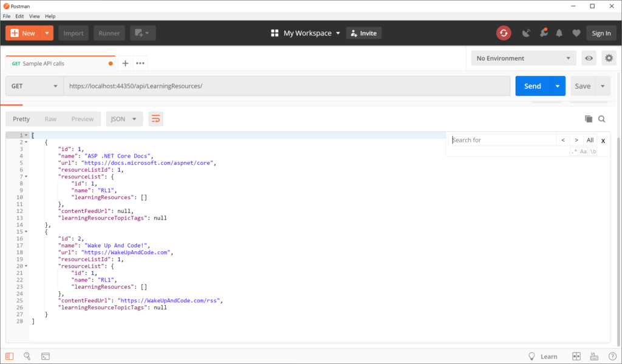Viewport: 622px width, 364px height.
Task: Open find and replace icon at bottom
Action: pos(27,356)
